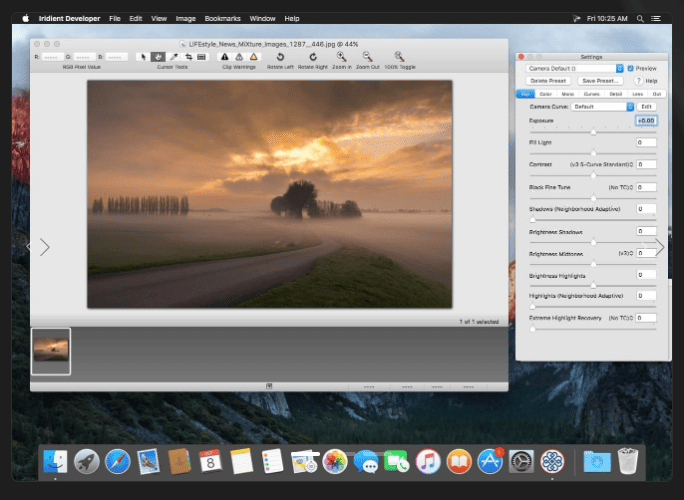Click the Delete Preset button

point(548,81)
